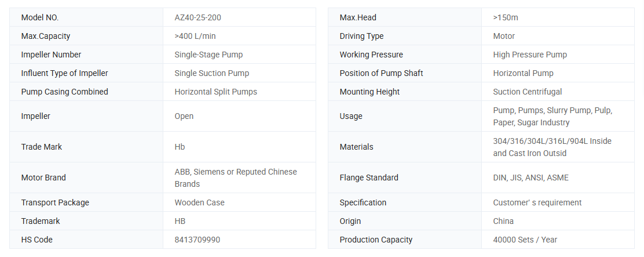Click the Open impeller value
The height and width of the screenshot is (257, 644).
click(x=184, y=116)
